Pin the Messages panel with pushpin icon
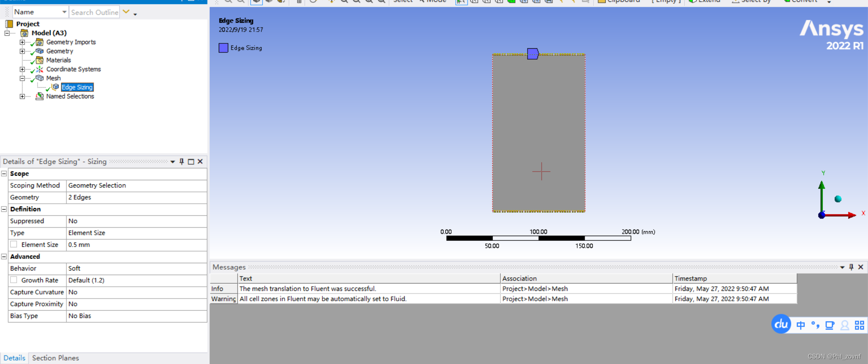This screenshot has width=868, height=364. click(851, 267)
